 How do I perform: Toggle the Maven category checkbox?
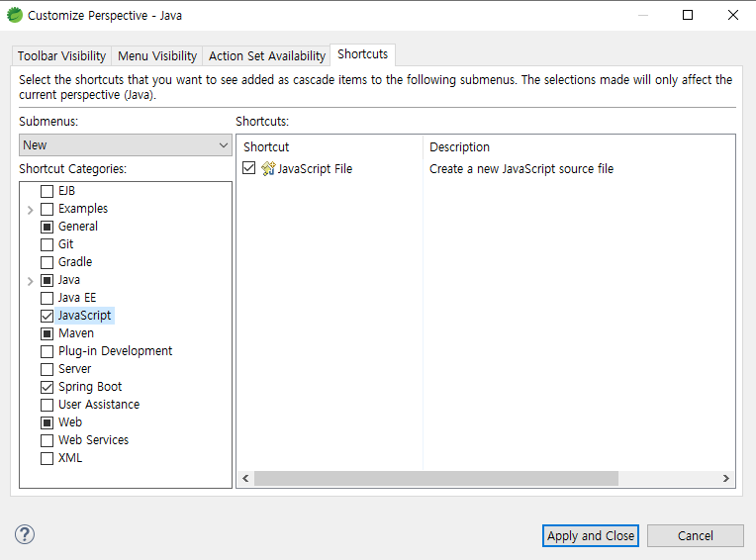pos(47,334)
